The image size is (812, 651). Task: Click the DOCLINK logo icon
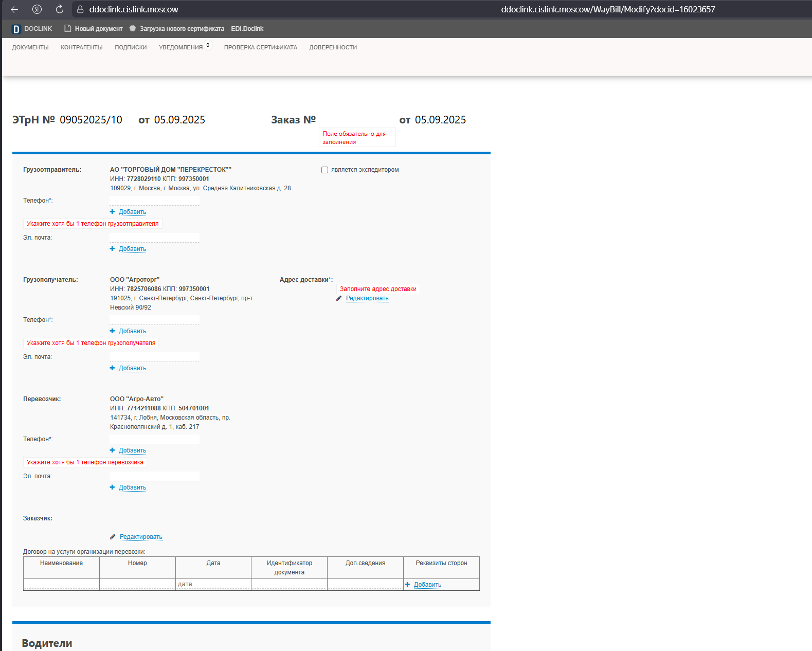(16, 29)
